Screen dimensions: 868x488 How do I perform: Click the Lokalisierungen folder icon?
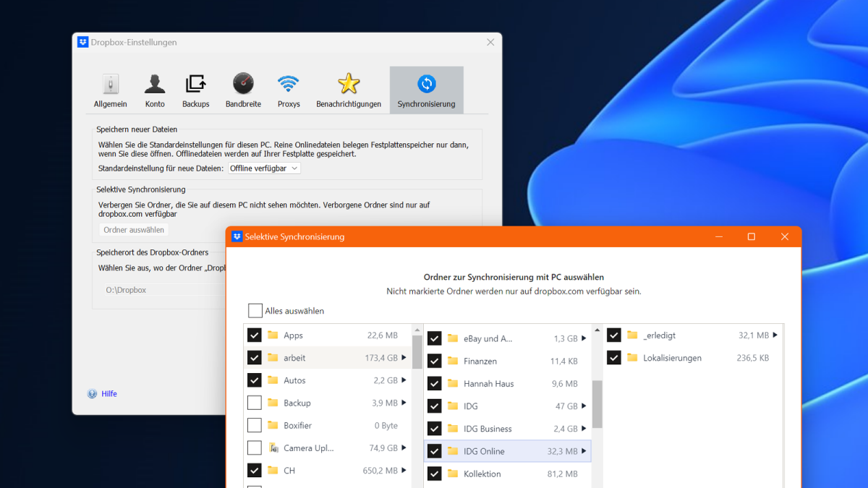tap(632, 357)
